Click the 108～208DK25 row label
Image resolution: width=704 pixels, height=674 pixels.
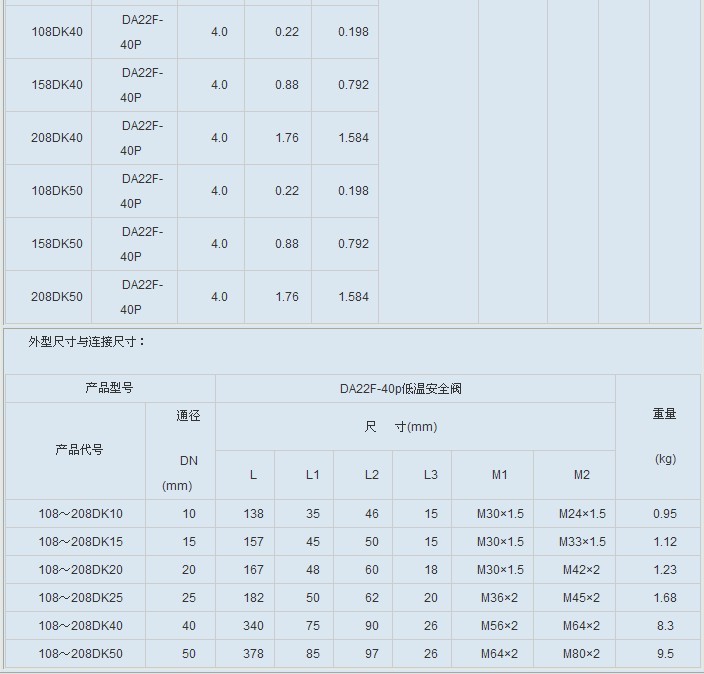pos(78,598)
